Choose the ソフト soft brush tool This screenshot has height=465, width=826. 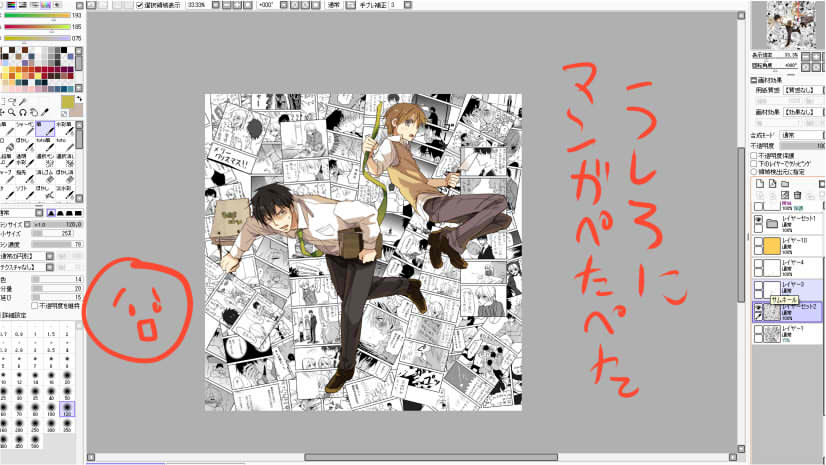(25, 192)
